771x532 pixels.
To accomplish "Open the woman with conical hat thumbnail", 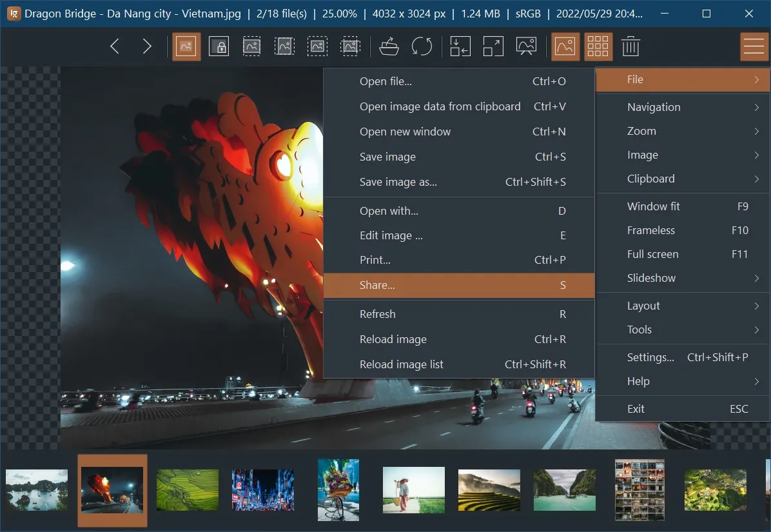I will point(413,489).
